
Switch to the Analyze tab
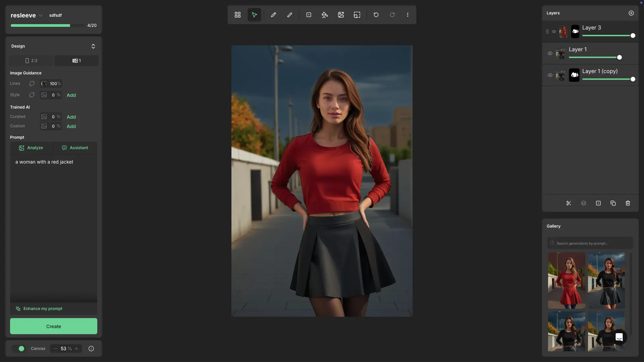[31, 148]
